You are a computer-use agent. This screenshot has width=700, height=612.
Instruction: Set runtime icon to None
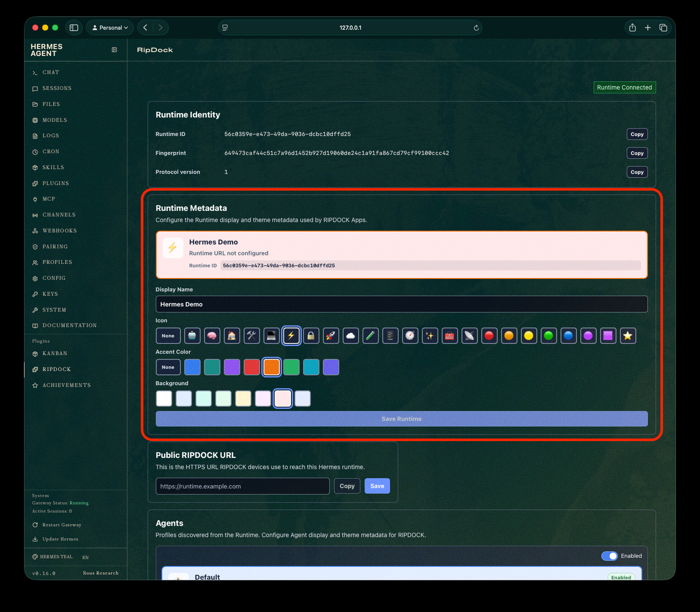[168, 336]
